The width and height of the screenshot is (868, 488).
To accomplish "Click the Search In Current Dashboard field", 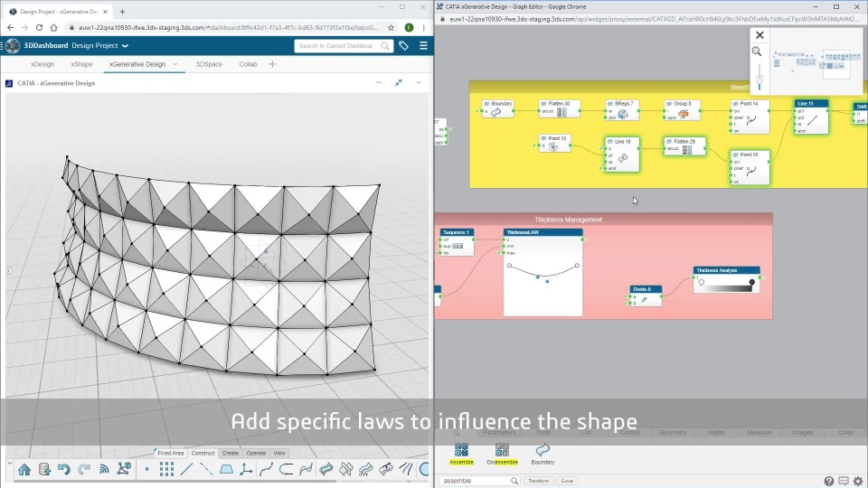I will pos(344,46).
